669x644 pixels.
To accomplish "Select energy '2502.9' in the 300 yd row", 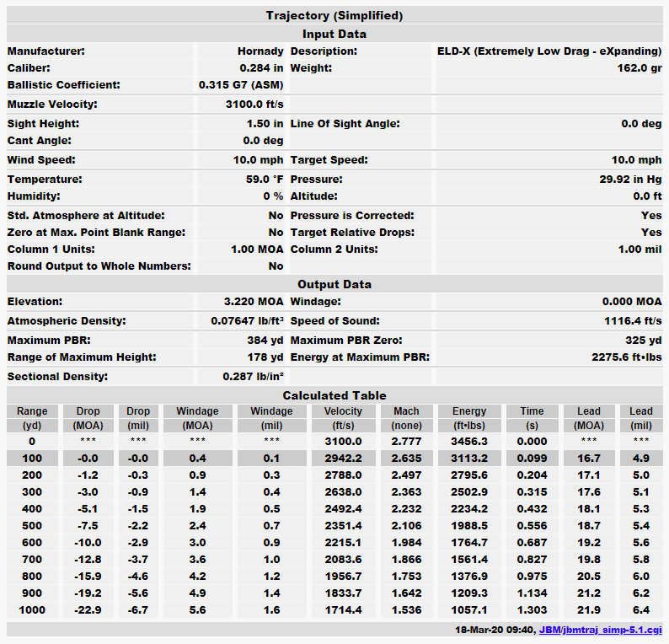I will [x=469, y=492].
